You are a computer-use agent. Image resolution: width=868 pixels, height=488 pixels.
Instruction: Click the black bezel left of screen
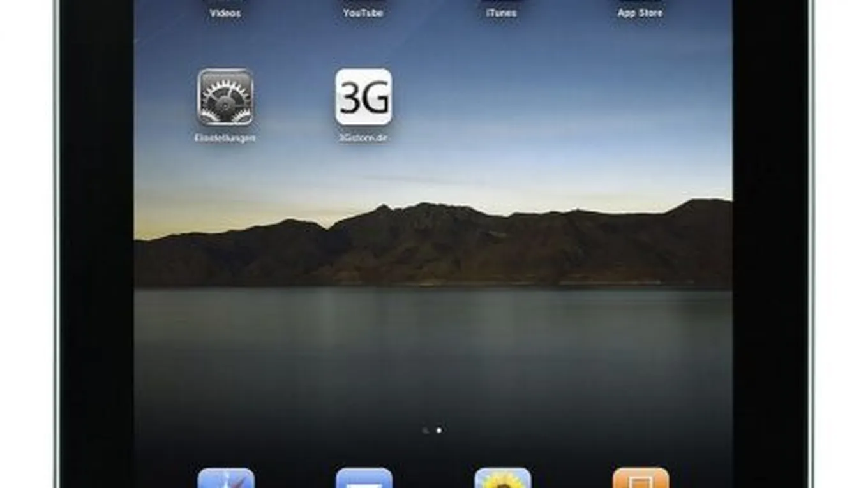coord(96,255)
